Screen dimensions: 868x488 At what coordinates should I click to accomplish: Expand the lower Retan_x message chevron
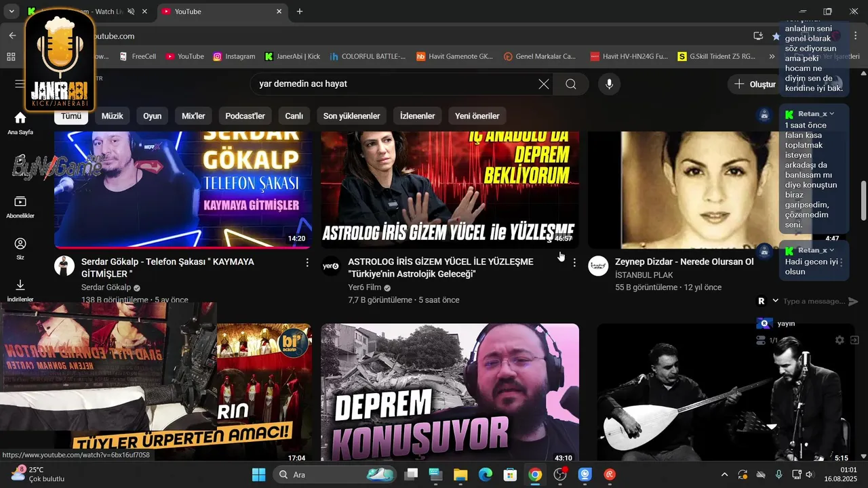pos(832,250)
